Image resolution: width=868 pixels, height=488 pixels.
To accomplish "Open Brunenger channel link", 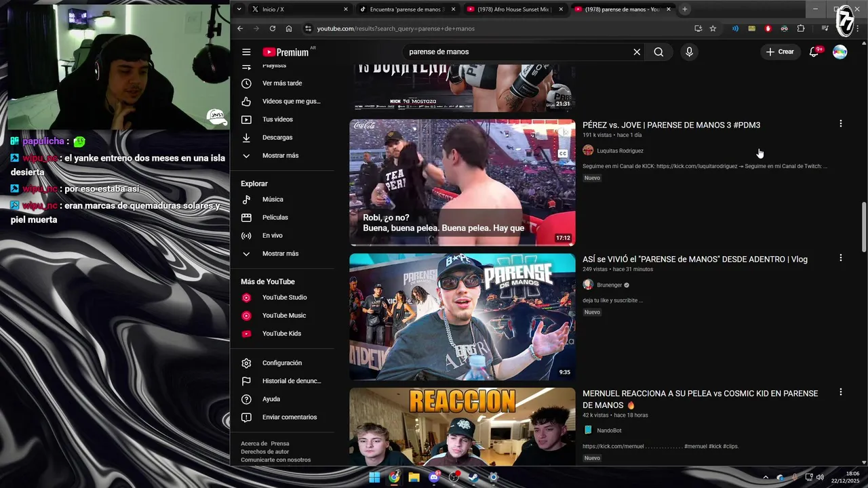I will pyautogui.click(x=610, y=285).
